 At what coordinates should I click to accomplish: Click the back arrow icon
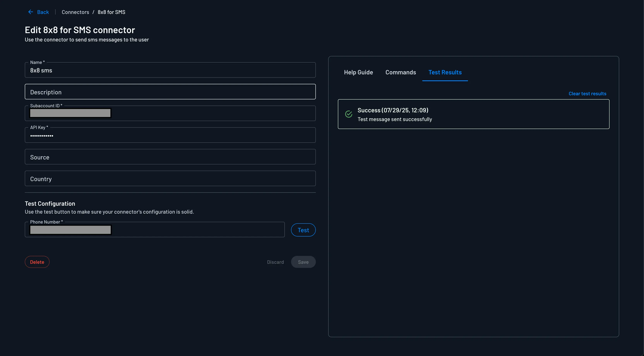[x=31, y=12]
